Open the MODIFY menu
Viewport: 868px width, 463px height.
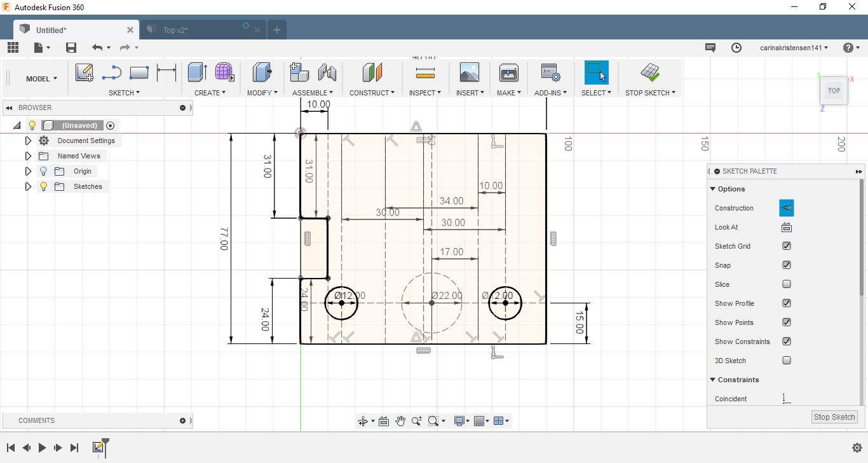point(262,93)
